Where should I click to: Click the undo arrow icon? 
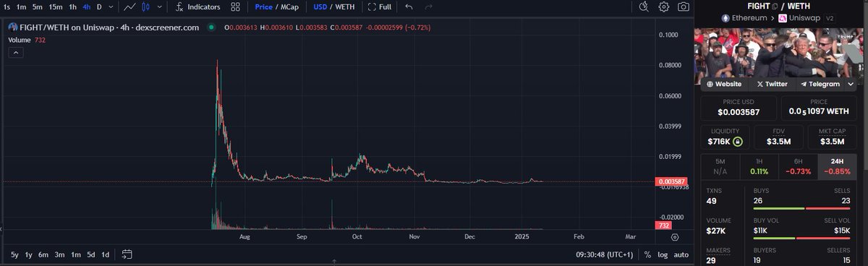[x=409, y=7]
